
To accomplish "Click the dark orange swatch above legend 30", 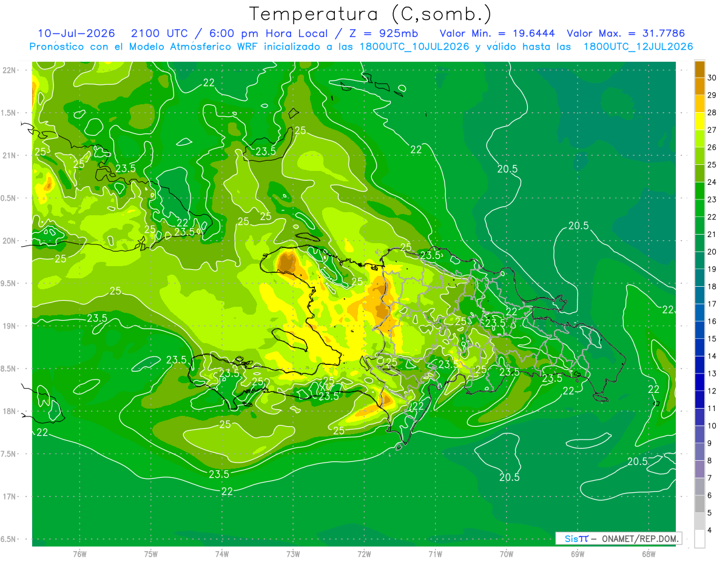I will (699, 69).
